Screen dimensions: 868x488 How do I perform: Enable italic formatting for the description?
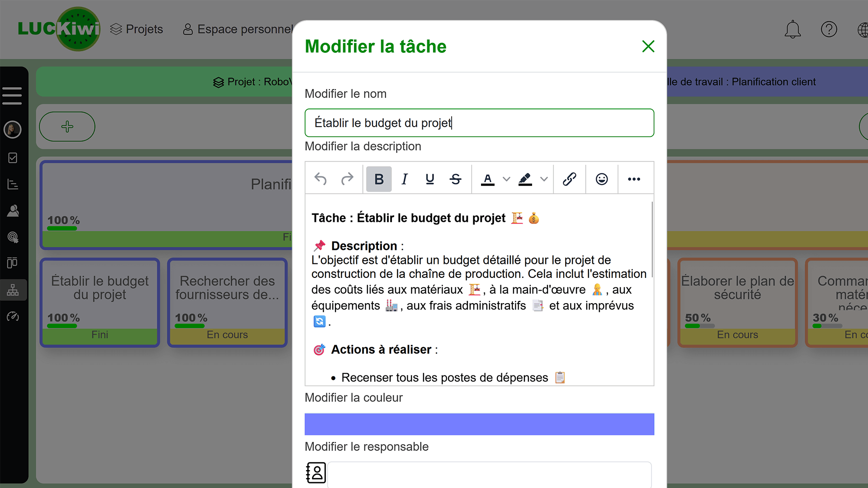[x=404, y=179]
